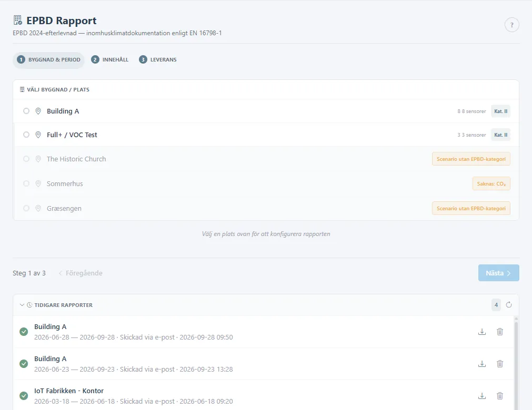The width and height of the screenshot is (532, 410).
Task: Click the Kat. II badge for Full+ / VOC Test
Action: (x=501, y=135)
